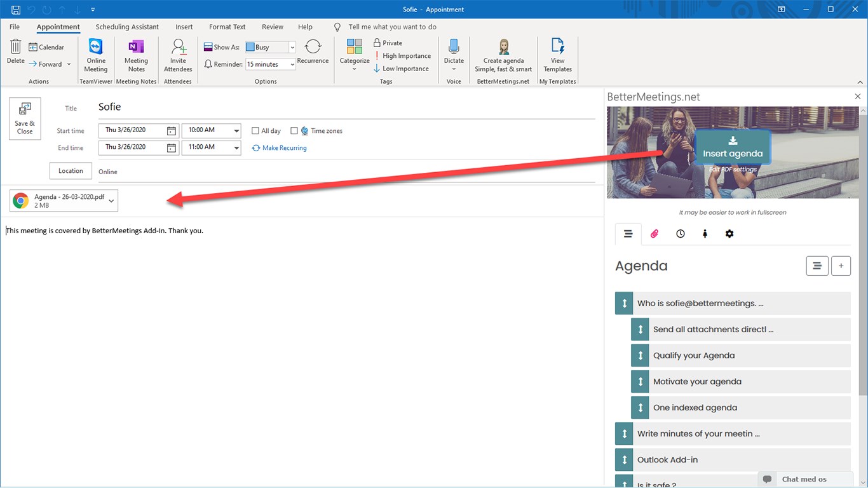Click the Save icon in the title bar
This screenshot has height=488, width=868.
(x=16, y=10)
